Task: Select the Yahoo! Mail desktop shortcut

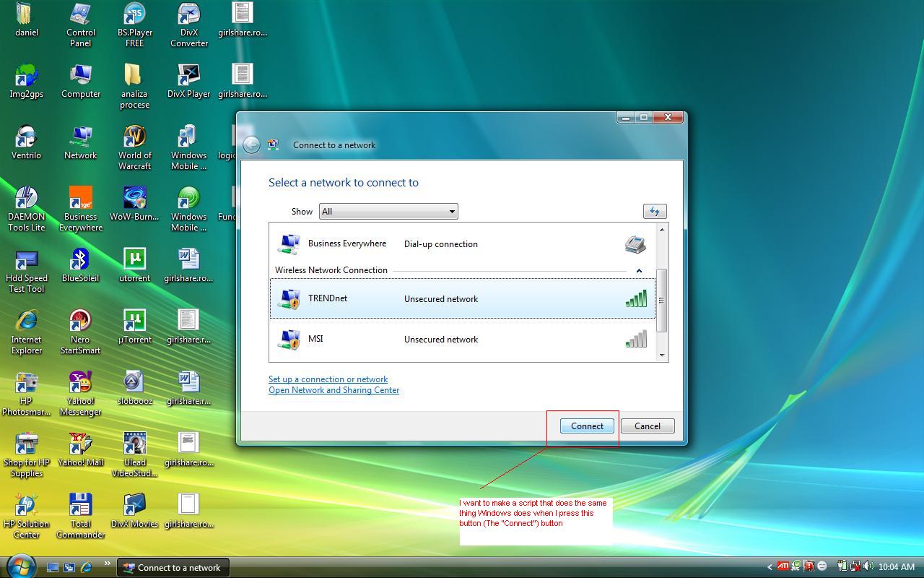Action: [x=80, y=449]
